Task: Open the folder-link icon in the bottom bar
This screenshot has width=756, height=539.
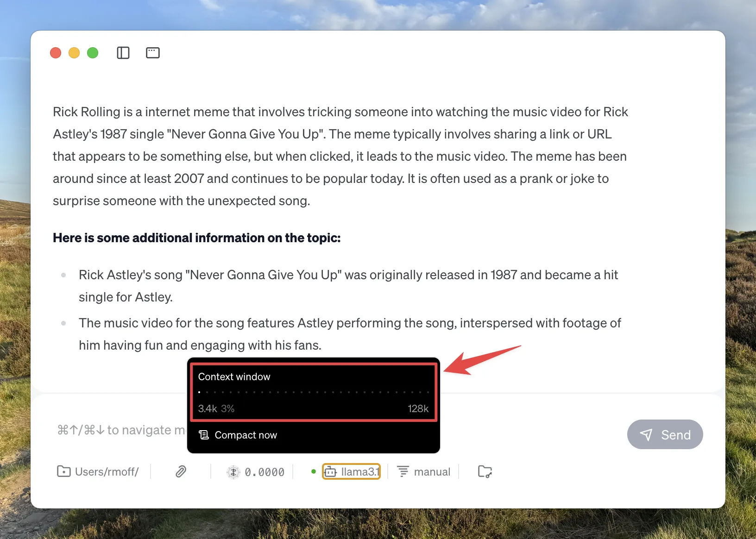Action: pos(485,472)
